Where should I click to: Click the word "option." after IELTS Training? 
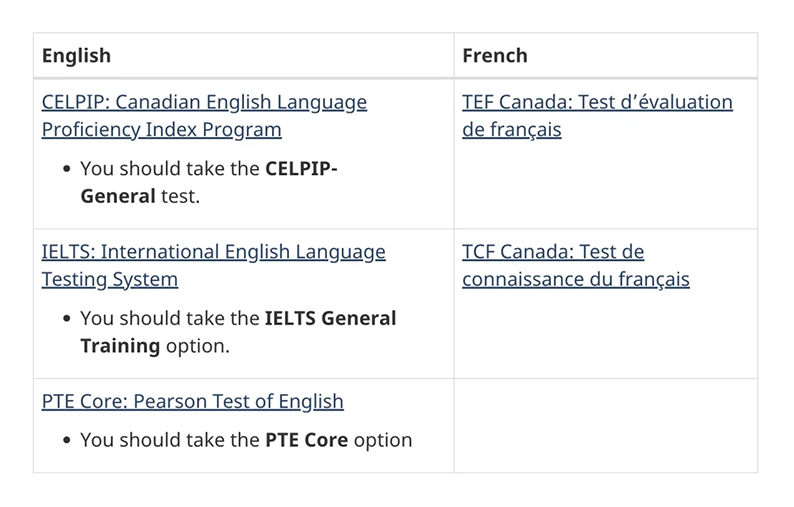tap(198, 346)
